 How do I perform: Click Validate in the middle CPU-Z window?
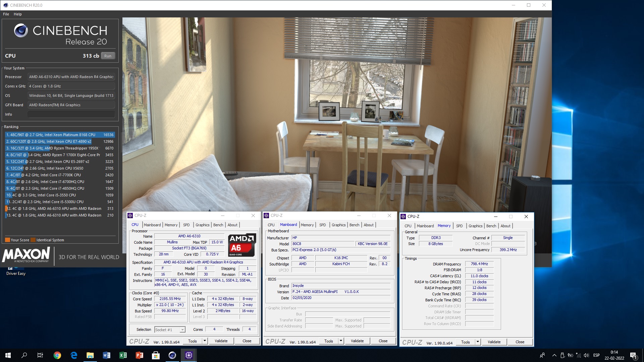click(x=357, y=341)
